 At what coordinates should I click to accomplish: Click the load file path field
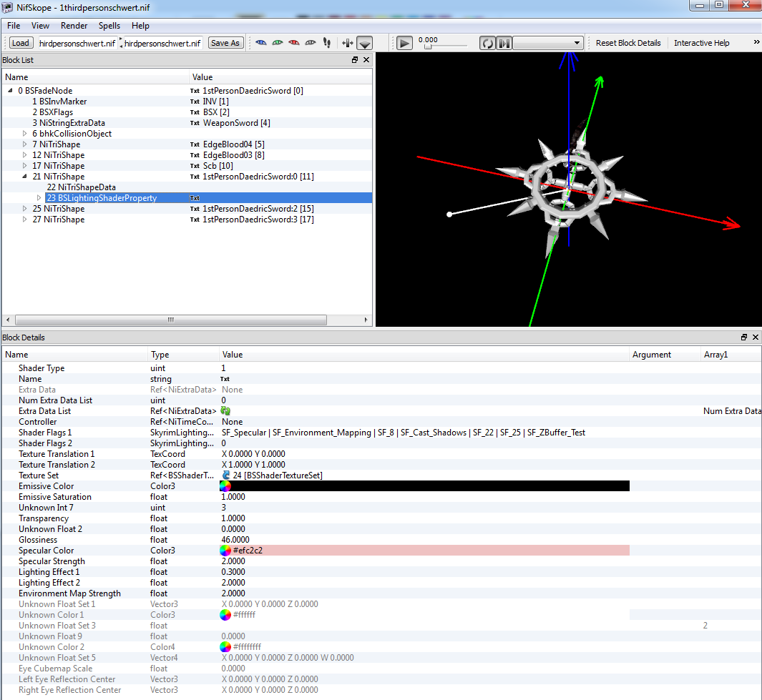77,43
